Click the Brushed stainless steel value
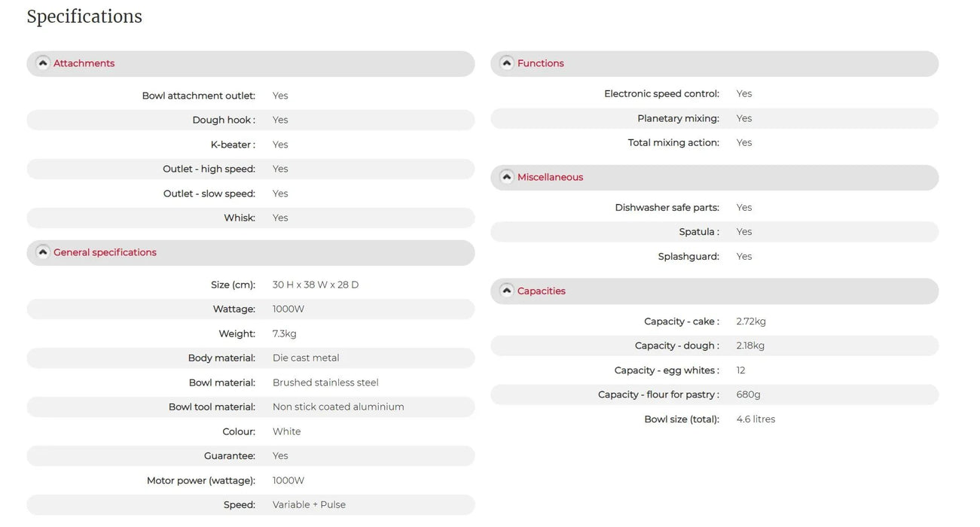Viewport: 980px width, 527px height. [325, 382]
